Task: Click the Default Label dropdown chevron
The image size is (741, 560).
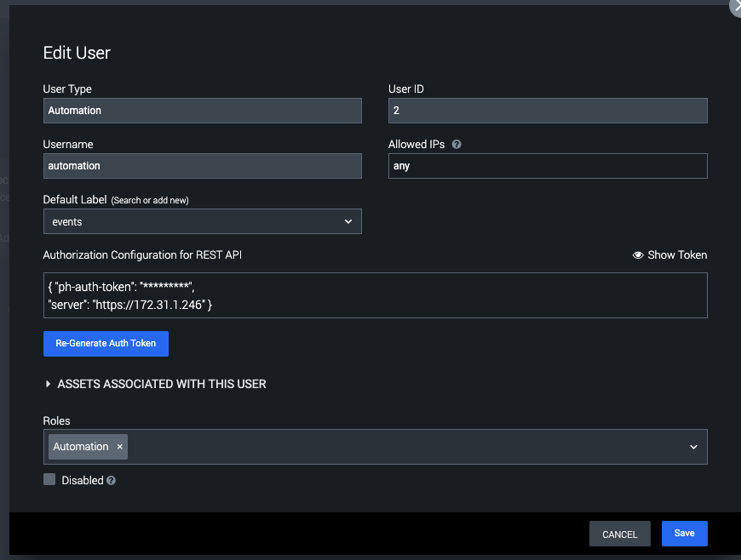Action: (349, 220)
